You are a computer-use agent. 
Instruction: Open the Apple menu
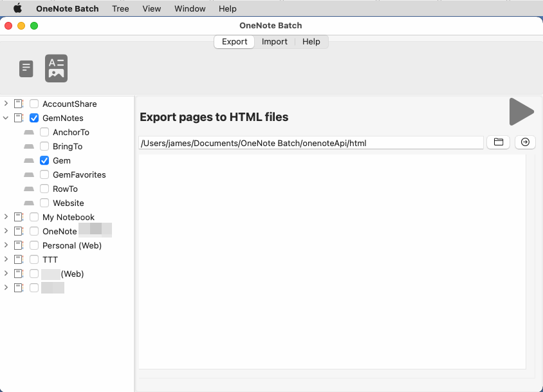click(x=17, y=8)
